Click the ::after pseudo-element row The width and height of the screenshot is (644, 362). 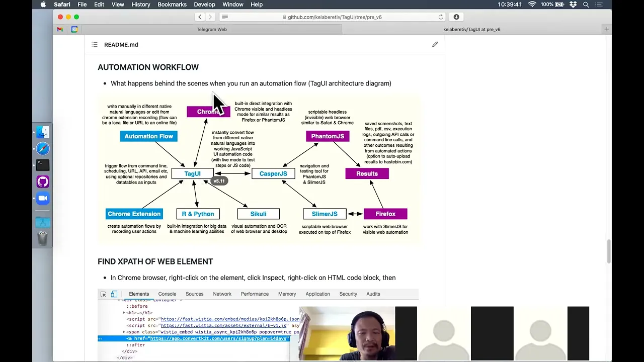coord(135,345)
